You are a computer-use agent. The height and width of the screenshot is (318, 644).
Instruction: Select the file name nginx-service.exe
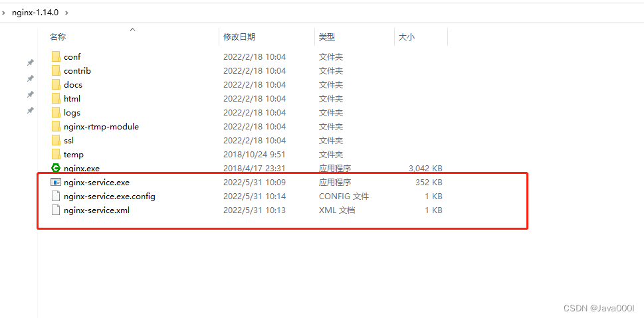pyautogui.click(x=96, y=182)
